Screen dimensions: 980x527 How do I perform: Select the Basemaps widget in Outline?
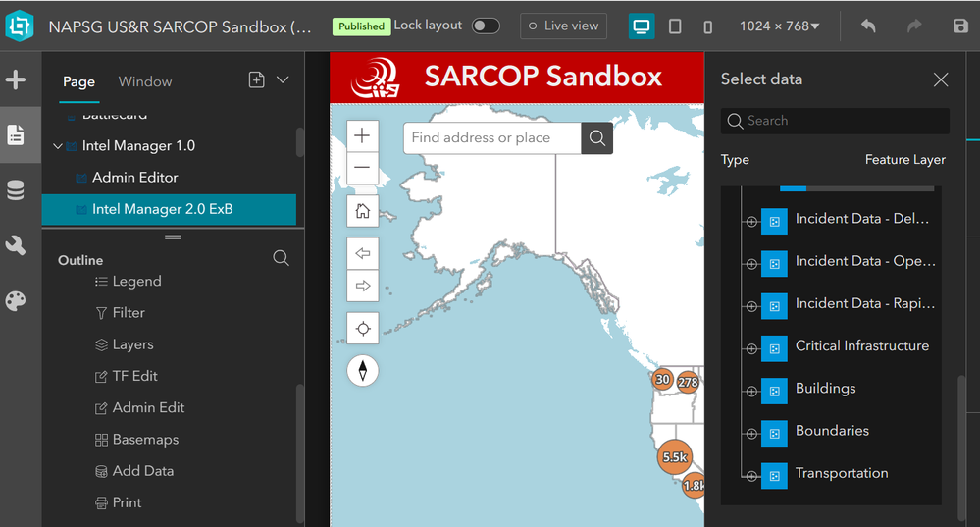point(136,440)
